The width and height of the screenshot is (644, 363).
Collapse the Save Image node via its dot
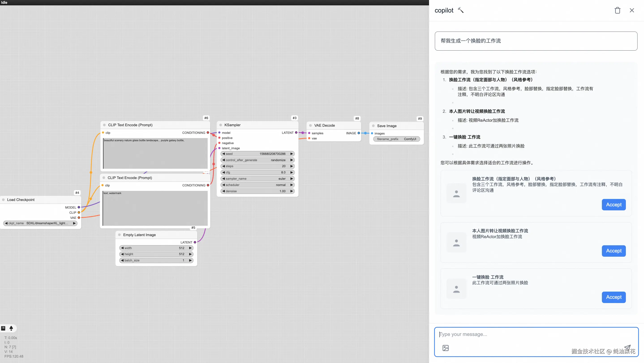click(x=373, y=126)
